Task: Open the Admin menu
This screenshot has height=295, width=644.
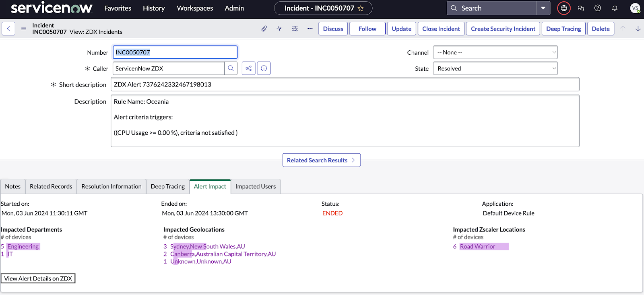Action: (234, 8)
